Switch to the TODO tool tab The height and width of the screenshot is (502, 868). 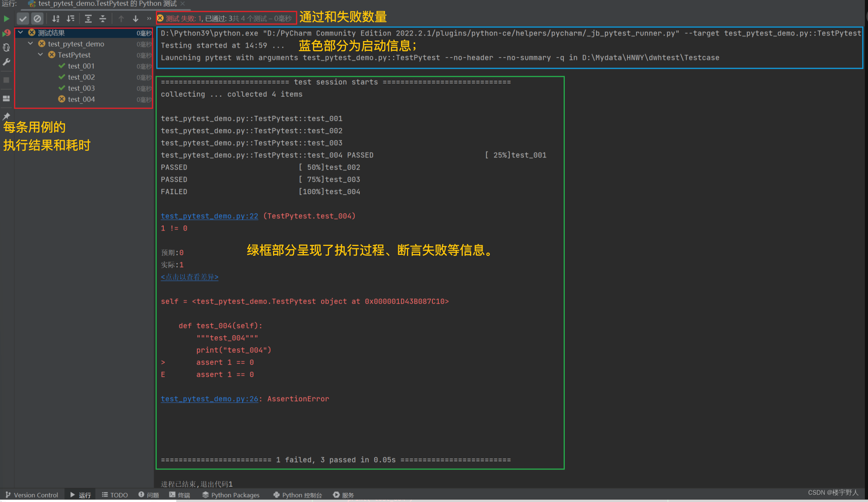pos(115,495)
